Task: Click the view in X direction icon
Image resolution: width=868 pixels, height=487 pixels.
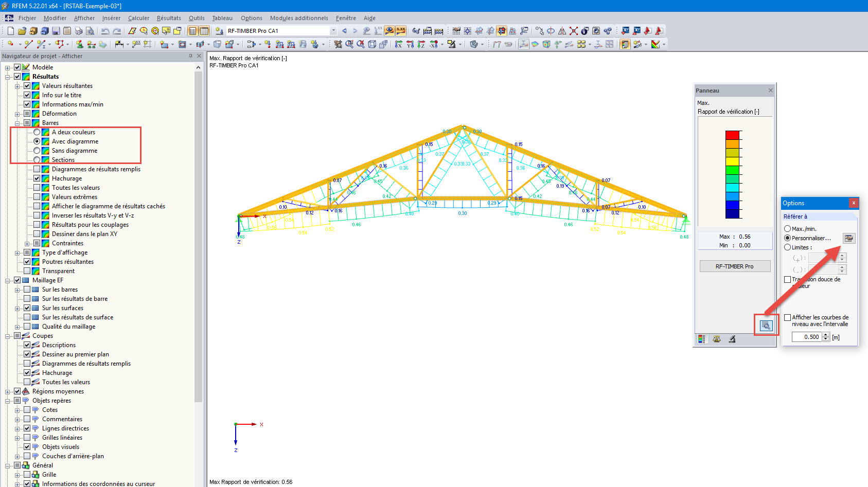Action: point(399,45)
